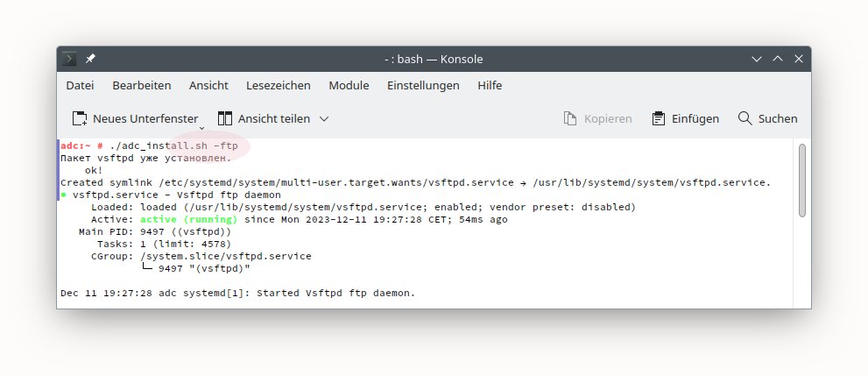868x376 pixels.
Task: Maximize the Konsole window
Action: 777,59
